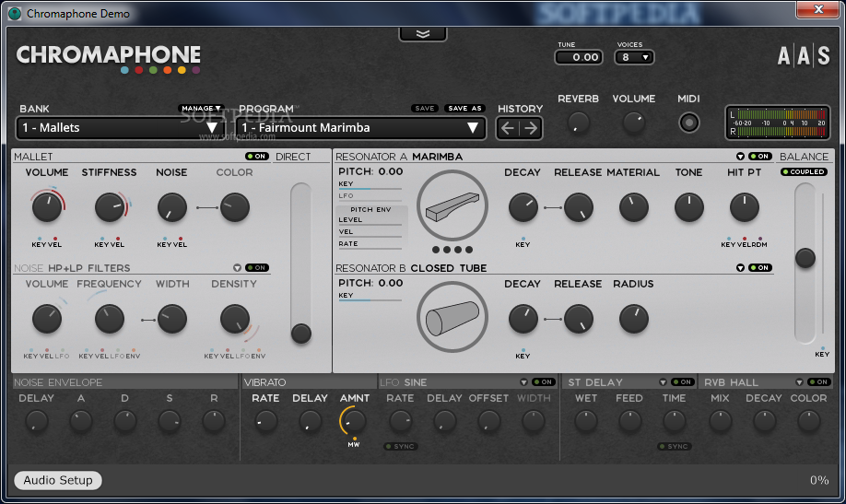Click the Direct level slider handle

[301, 334]
